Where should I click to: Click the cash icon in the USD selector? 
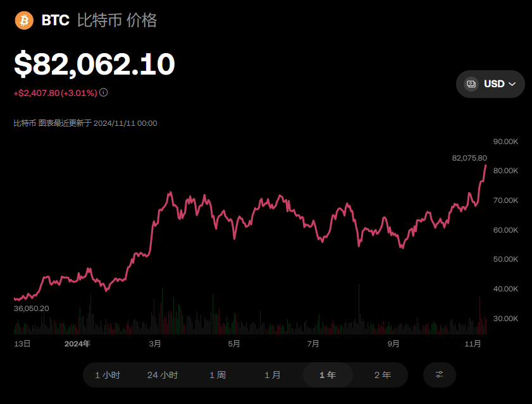tap(471, 84)
